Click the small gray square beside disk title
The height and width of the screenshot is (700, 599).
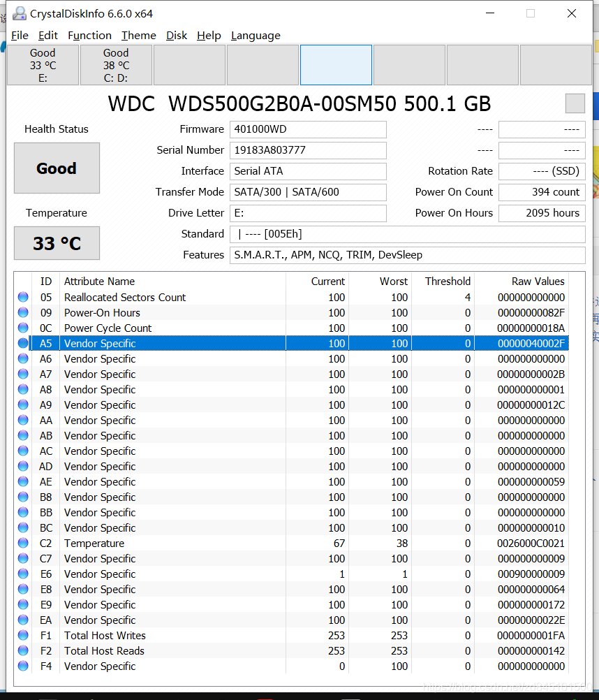(575, 103)
